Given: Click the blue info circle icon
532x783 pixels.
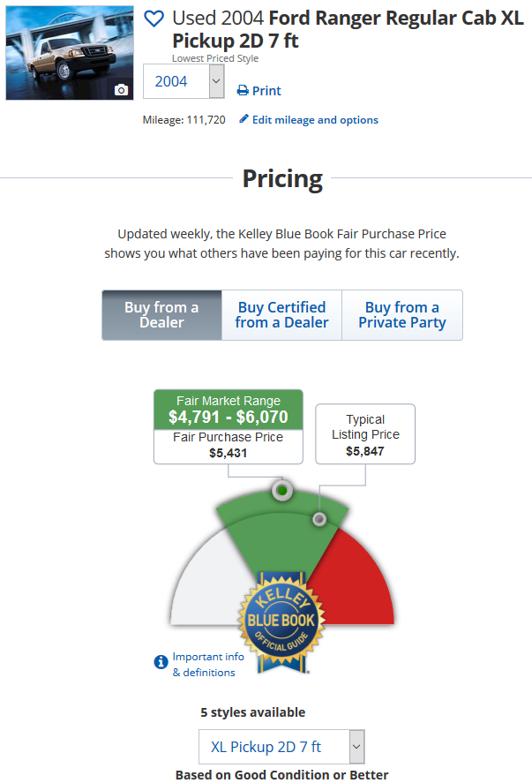Looking at the screenshot, I should (161, 662).
